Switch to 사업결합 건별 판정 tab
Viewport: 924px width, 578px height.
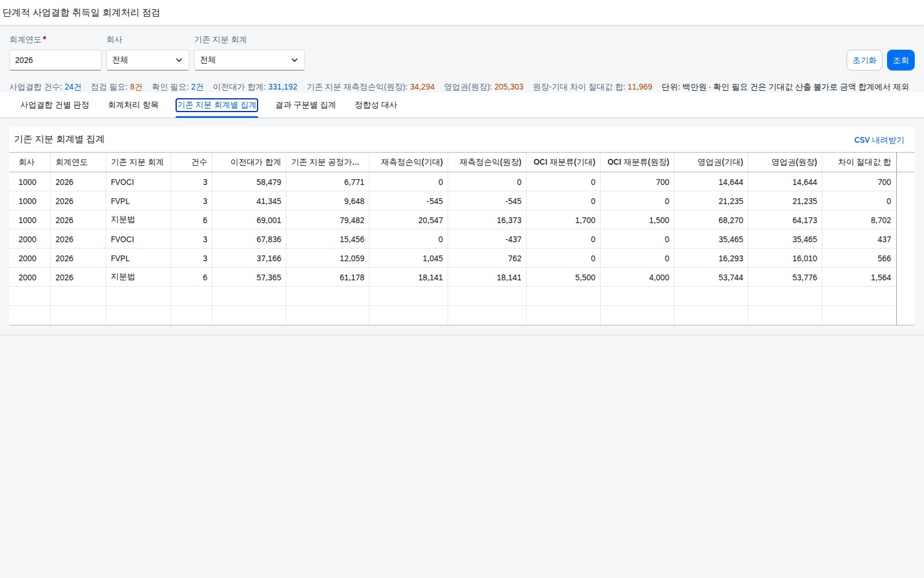tap(55, 105)
